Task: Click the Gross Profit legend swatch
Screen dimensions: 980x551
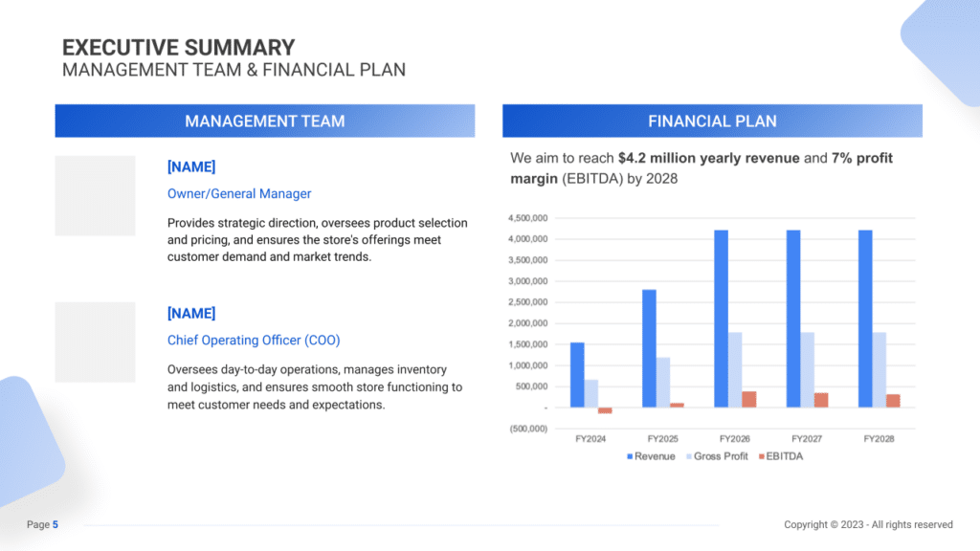Action: tap(689, 456)
